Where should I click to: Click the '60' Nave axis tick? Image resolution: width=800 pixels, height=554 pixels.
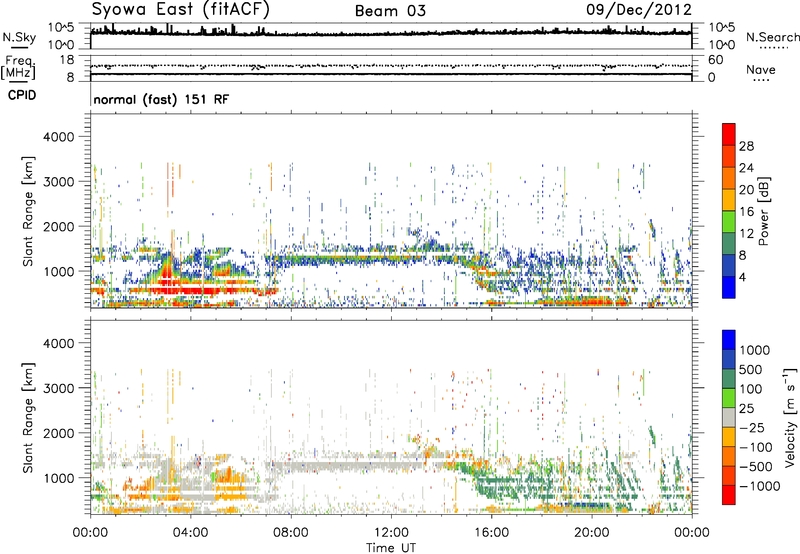pyautogui.click(x=715, y=60)
